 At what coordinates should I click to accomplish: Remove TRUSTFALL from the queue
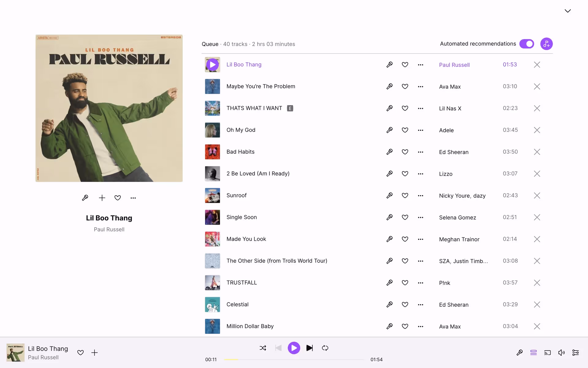point(537,283)
